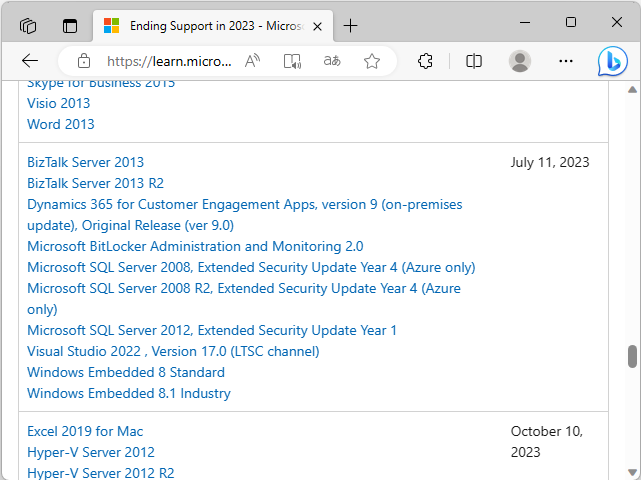641x480 pixels.
Task: Open the BizTalk Server 2013 R2 link
Action: coord(95,183)
